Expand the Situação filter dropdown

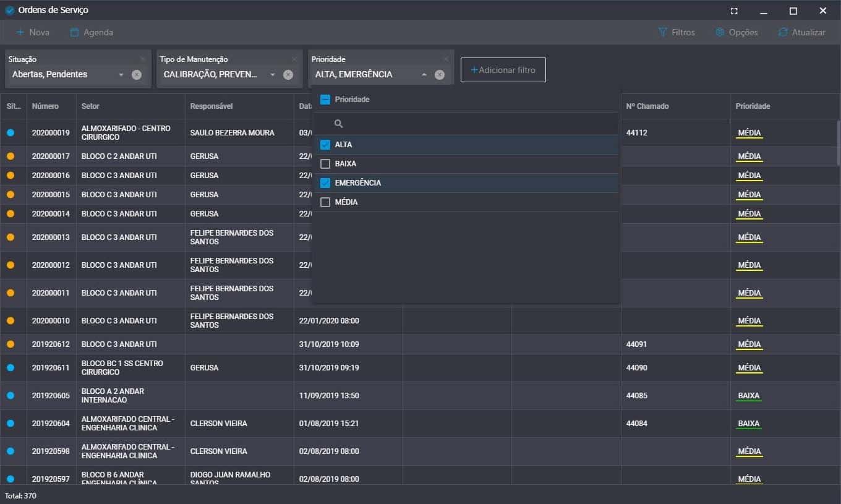coord(121,75)
